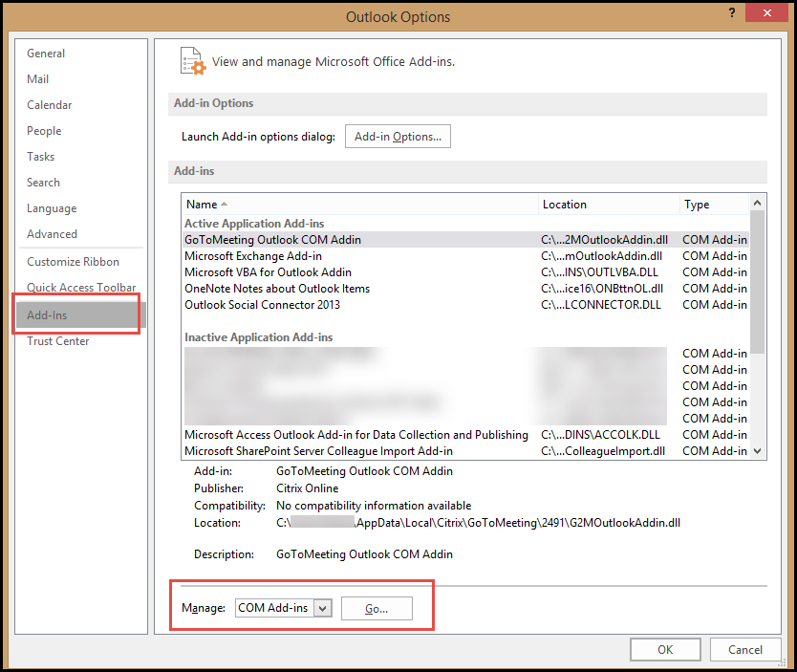Click the scrollbar up arrow

(x=758, y=203)
